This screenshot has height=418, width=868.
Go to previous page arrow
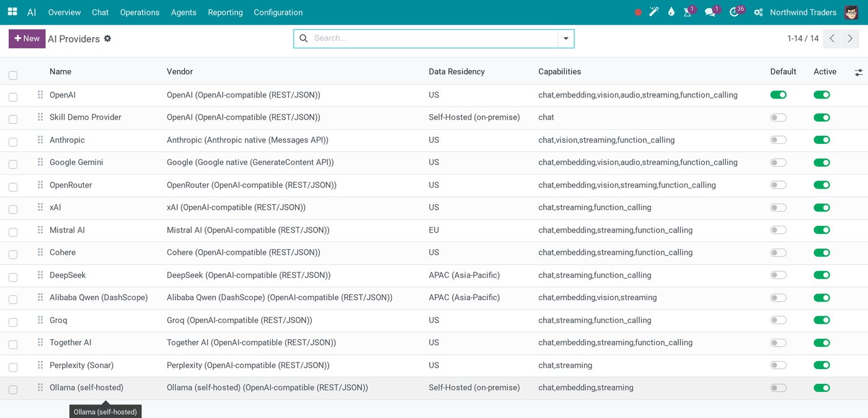833,38
